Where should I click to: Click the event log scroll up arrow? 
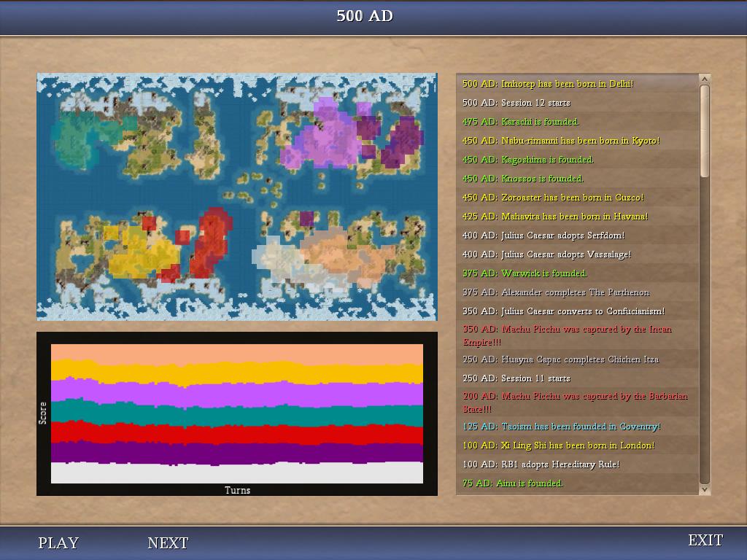[705, 79]
